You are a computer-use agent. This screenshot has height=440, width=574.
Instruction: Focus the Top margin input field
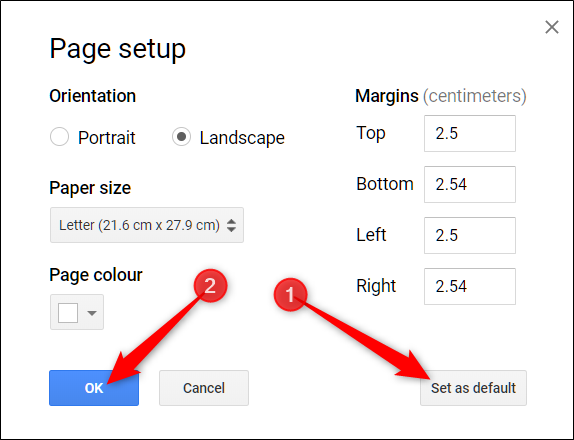click(470, 133)
